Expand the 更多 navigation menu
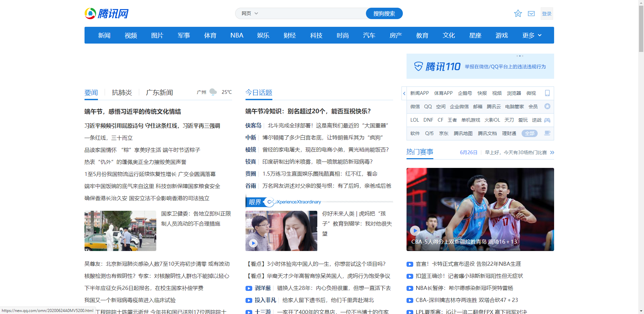This screenshot has width=644, height=314. click(x=532, y=35)
